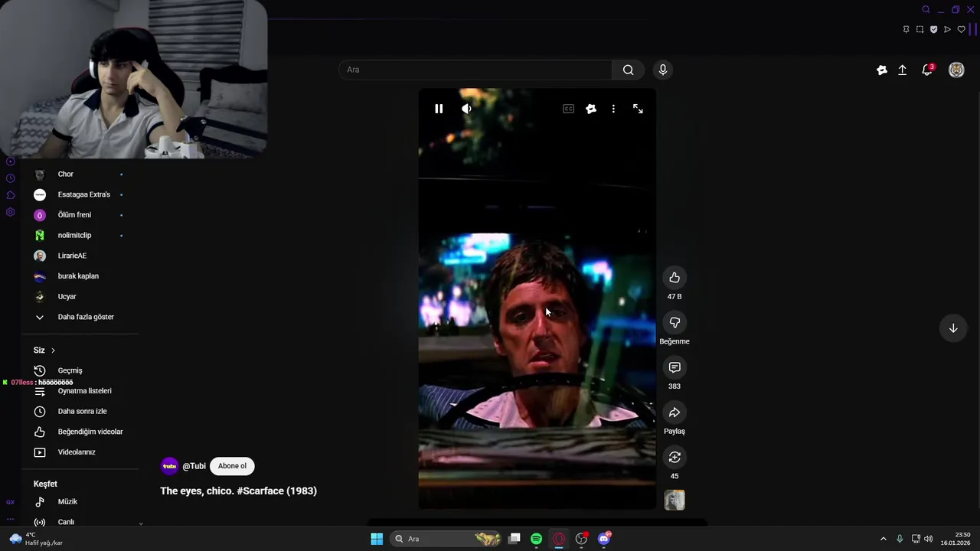Open Opera sidebar history clock icon
Viewport: 980px width, 551px height.
coord(10,178)
